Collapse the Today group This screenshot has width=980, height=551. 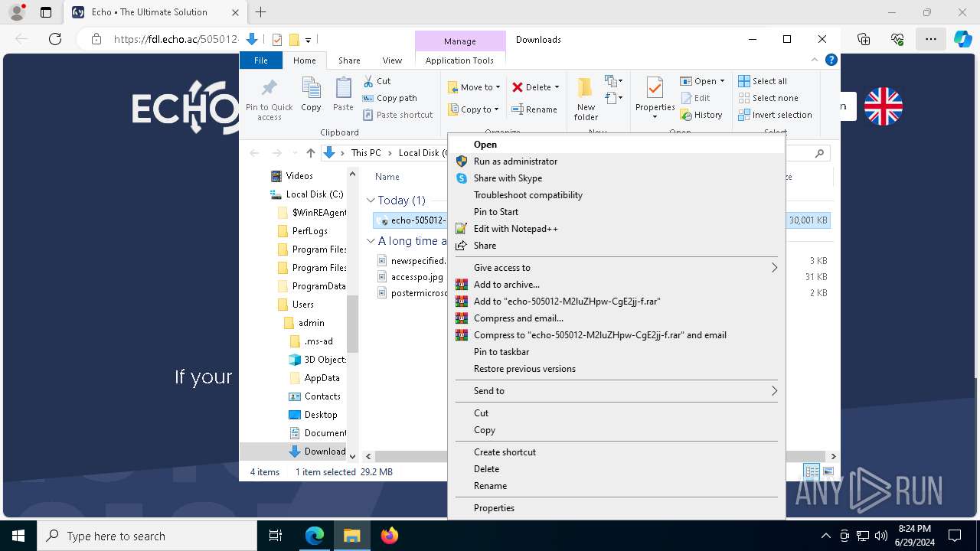pyautogui.click(x=371, y=201)
